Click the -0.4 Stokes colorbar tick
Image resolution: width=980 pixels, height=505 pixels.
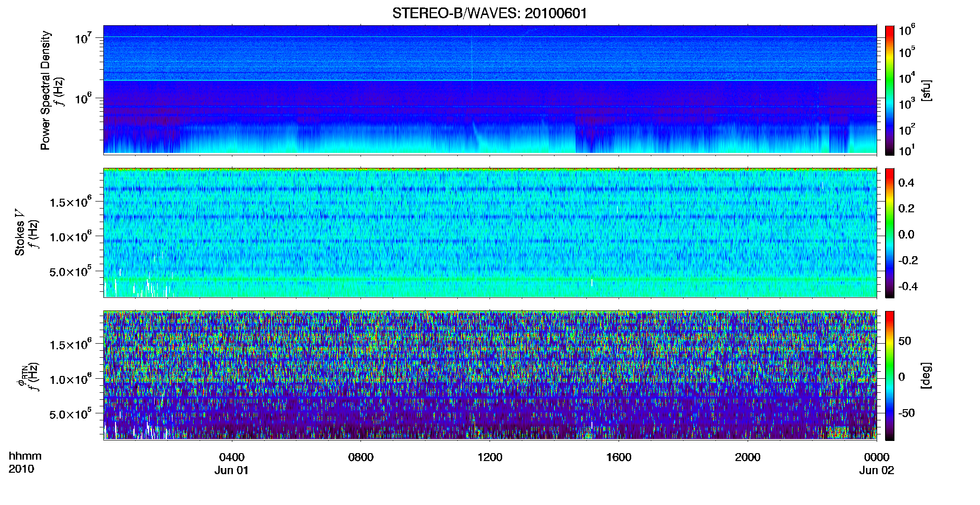tap(908, 286)
